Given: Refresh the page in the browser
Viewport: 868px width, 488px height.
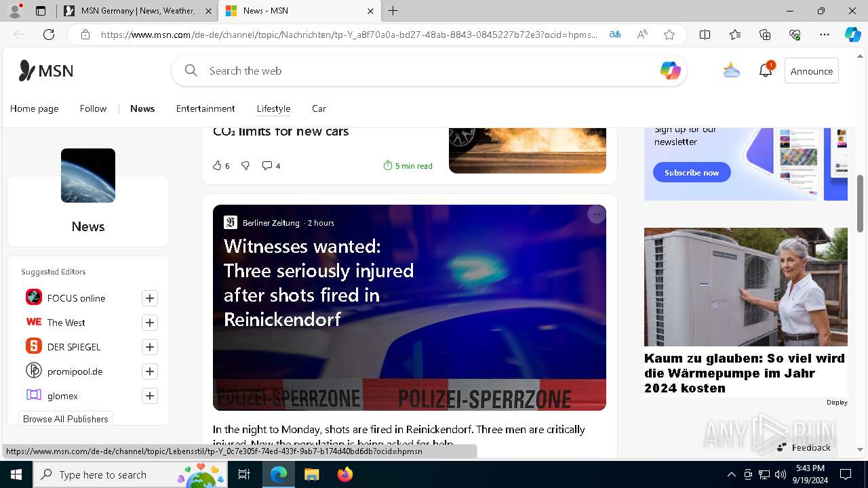Looking at the screenshot, I should click(x=49, y=35).
